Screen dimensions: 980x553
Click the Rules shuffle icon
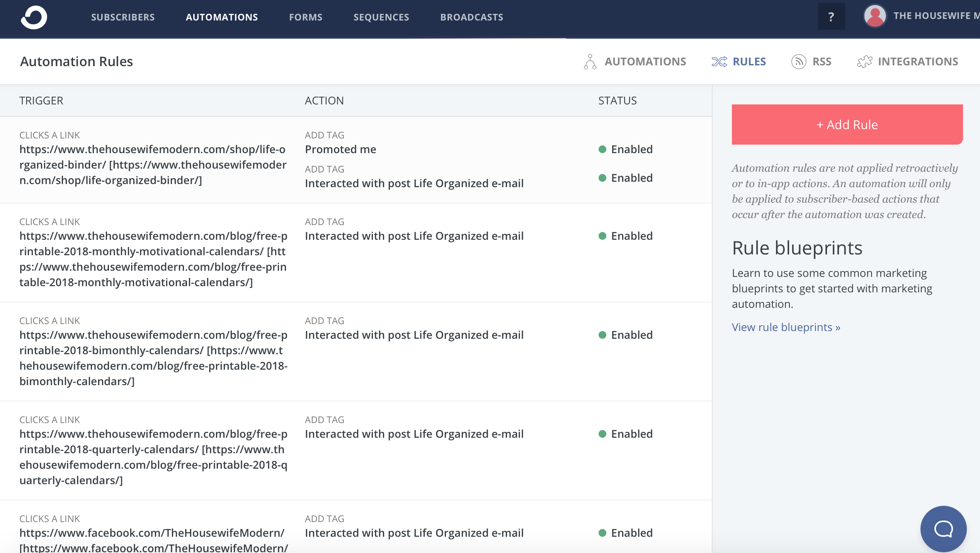click(720, 62)
